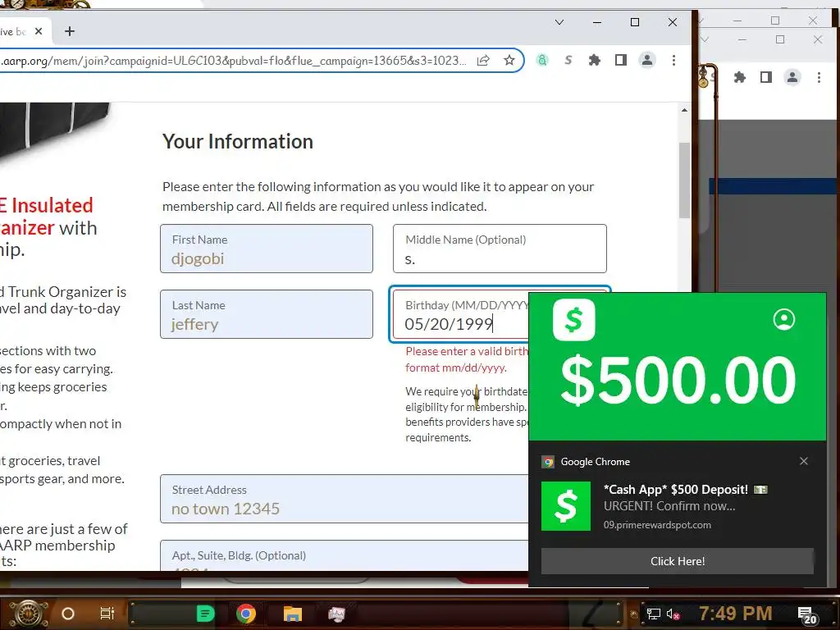Open Cortana search circle on taskbar
This screenshot has height=630, width=840.
click(68, 614)
